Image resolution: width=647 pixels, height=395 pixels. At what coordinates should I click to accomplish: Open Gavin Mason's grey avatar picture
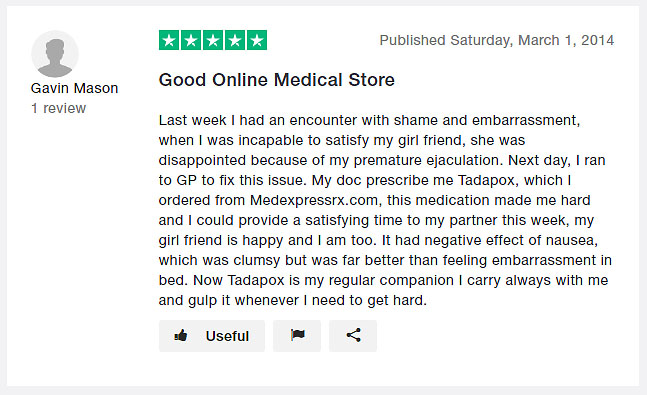pos(55,54)
